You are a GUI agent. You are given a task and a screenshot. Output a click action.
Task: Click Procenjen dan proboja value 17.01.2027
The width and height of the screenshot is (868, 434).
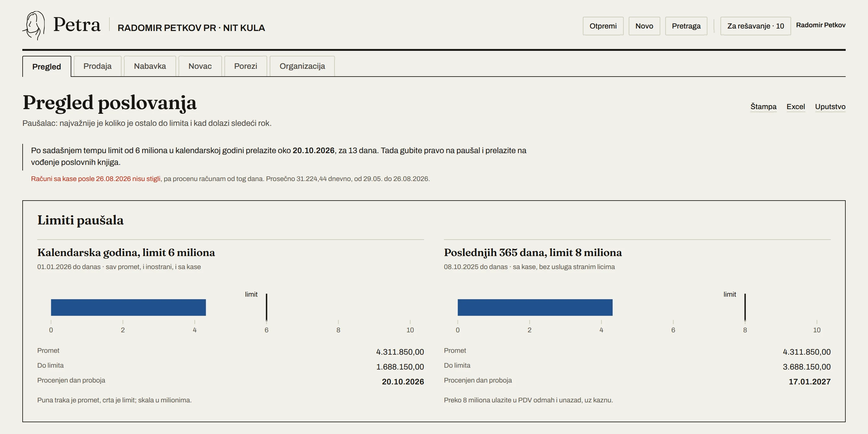tap(809, 382)
